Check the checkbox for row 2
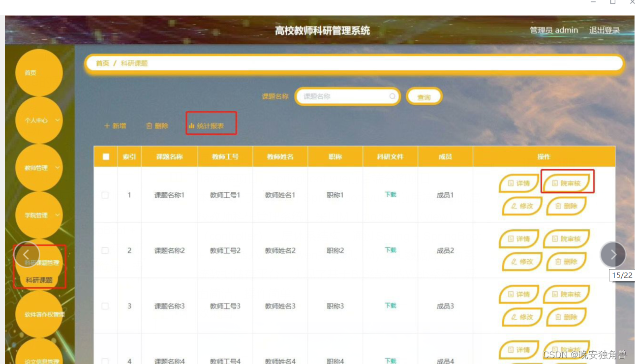 point(105,251)
